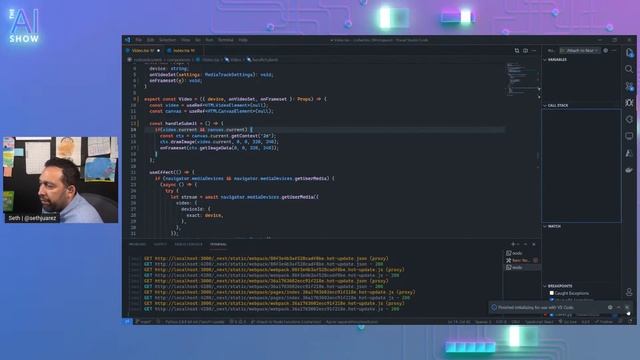Dismiss the Finished initializing notification
640x360 pixels.
(x=627, y=307)
